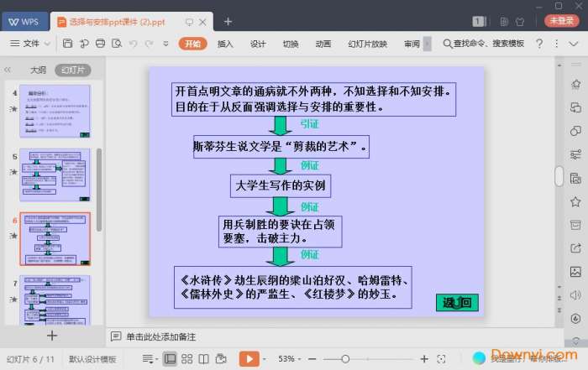Click the 斯蒂芬生说文学是 text box
The width and height of the screenshot is (588, 370).
point(281,147)
